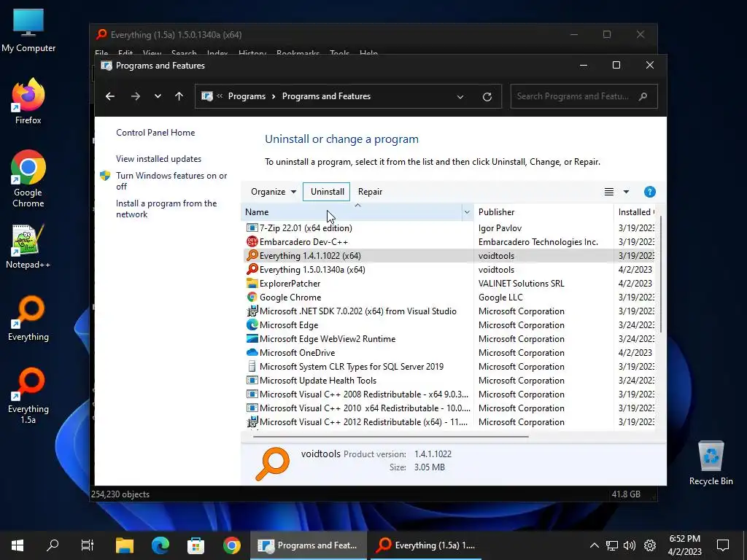
Task: Click the SQL Server CLR Types row icon
Action: click(x=252, y=366)
